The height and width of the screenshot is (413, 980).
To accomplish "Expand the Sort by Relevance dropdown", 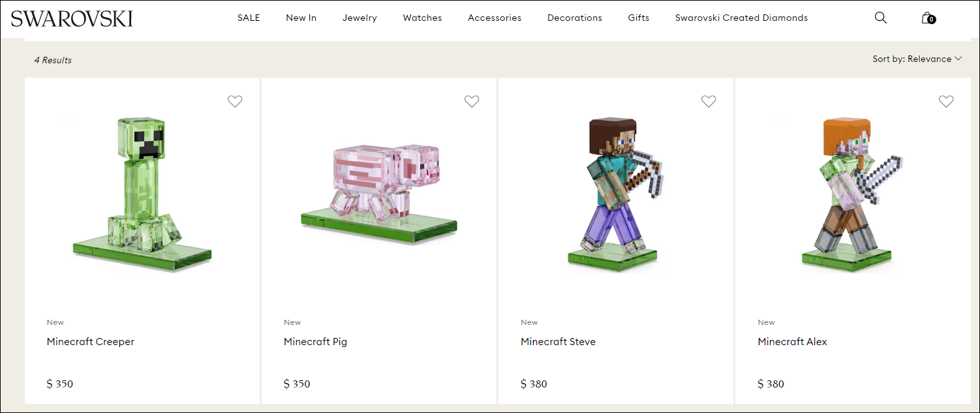I will 917,59.
